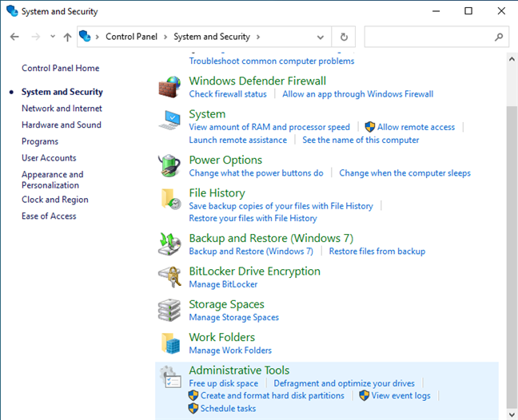The height and width of the screenshot is (420, 518).
Task: Click Change when the computer sleeps
Action: click(405, 173)
